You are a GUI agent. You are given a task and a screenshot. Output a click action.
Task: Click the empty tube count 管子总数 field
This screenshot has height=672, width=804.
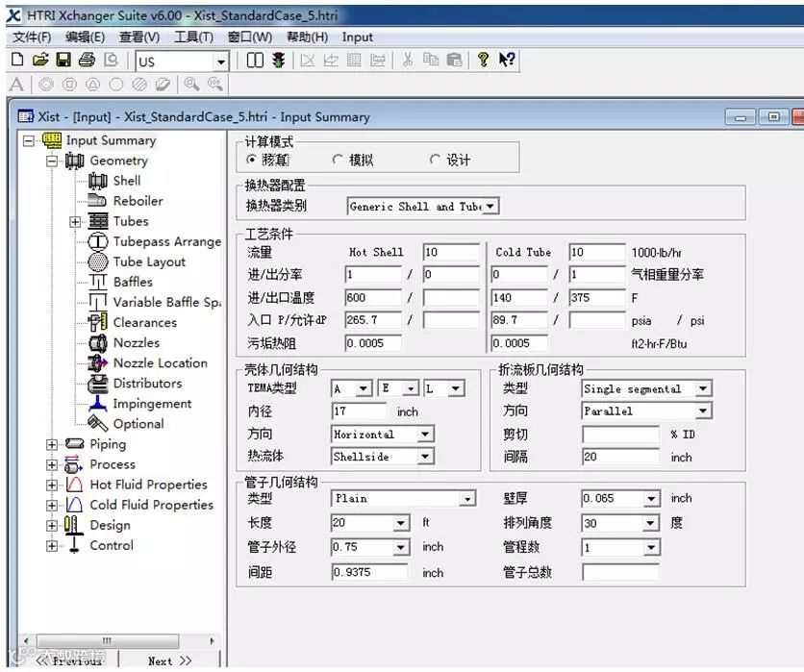click(620, 572)
